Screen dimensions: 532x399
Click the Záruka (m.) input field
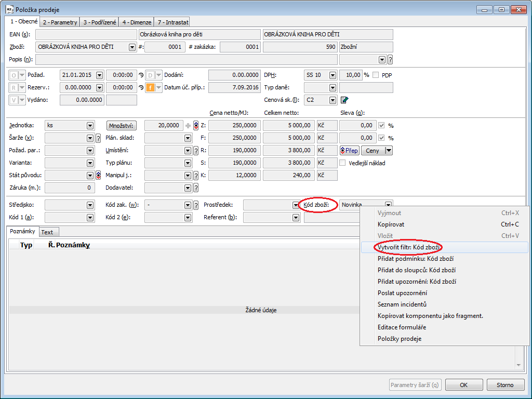coord(70,188)
